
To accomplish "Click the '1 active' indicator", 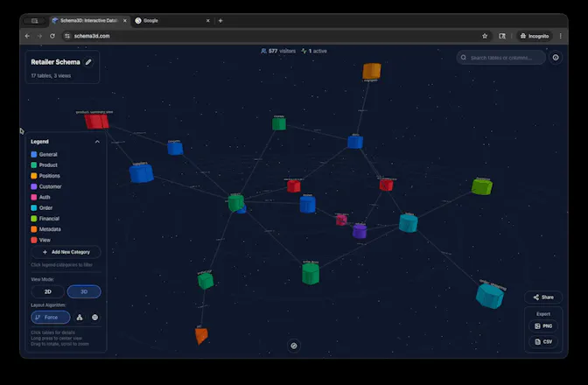I will 314,51.
